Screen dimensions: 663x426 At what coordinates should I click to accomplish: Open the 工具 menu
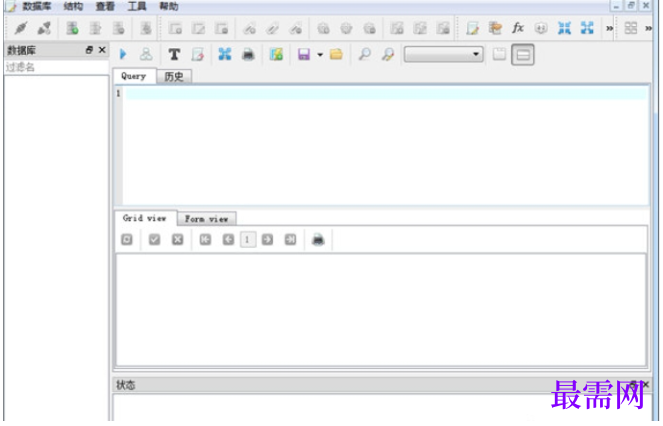coord(137,6)
